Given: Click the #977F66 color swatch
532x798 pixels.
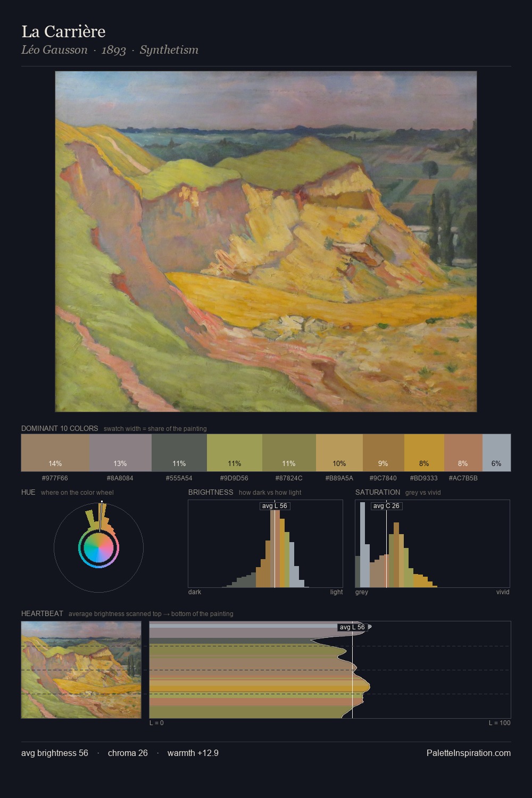Looking at the screenshot, I should pos(55,453).
